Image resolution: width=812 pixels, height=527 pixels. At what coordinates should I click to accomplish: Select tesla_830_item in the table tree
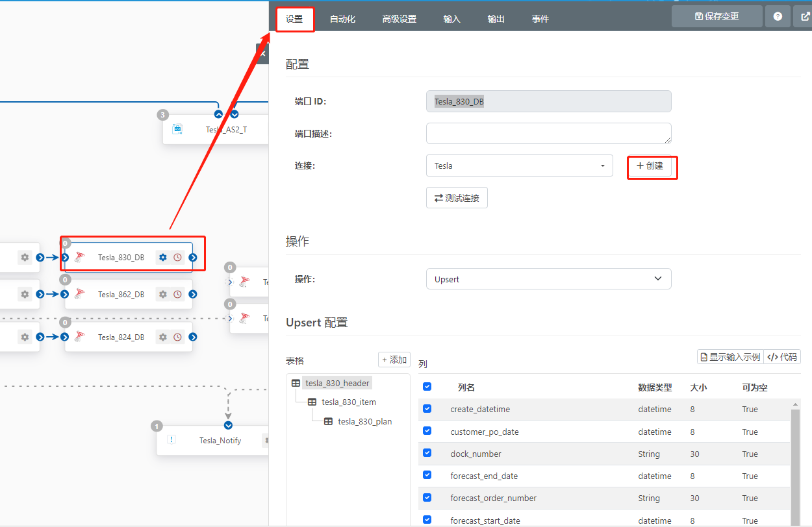coord(349,402)
